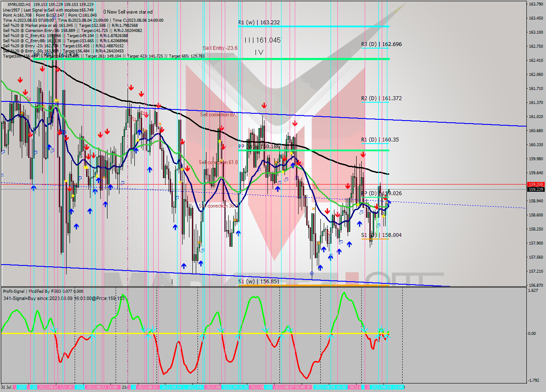Image resolution: width=546 pixels, height=392 pixels.
Task: Click the Sell correction 61.8 label
Action: pos(218,162)
